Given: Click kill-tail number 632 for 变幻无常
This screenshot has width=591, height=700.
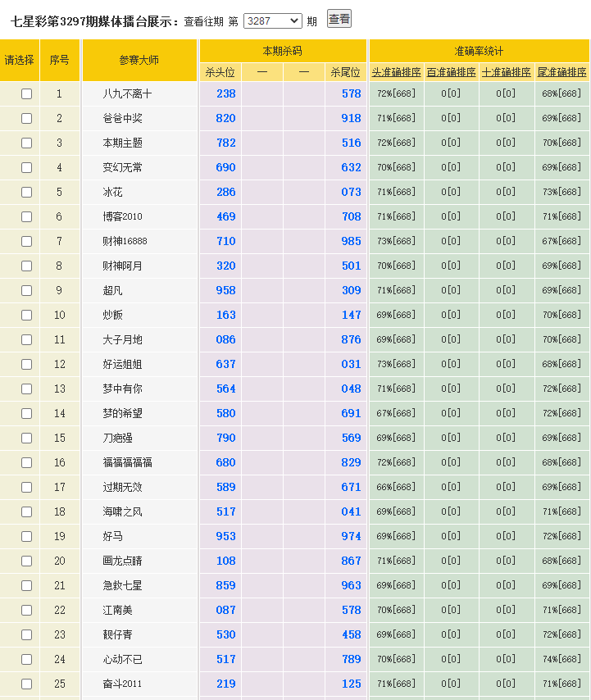Looking at the screenshot, I should coord(351,168).
